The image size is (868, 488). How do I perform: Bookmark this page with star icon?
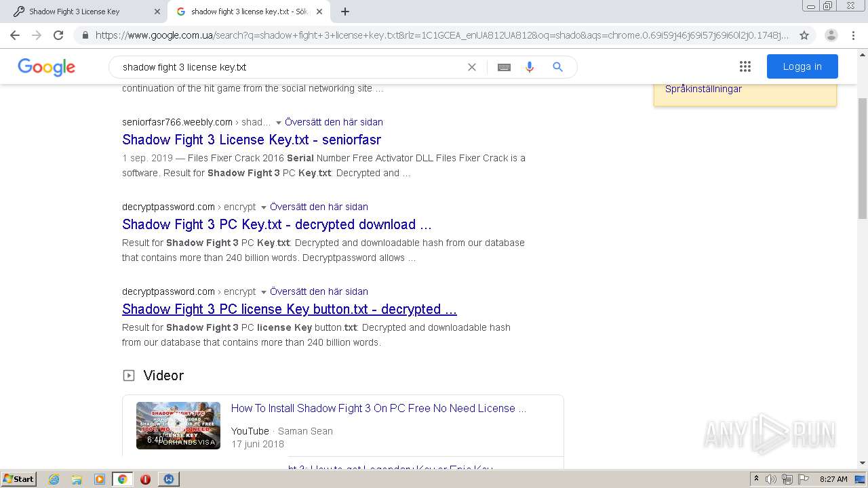804,35
